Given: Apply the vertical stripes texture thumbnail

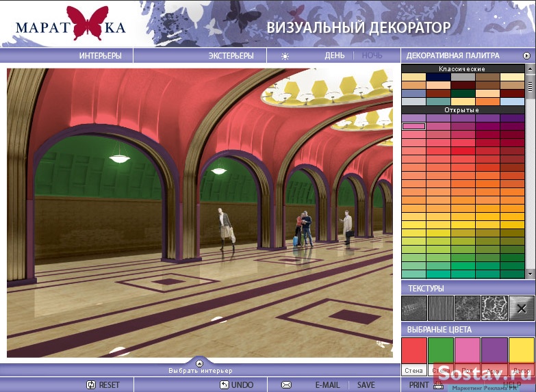Looking at the screenshot, I should (x=441, y=309).
